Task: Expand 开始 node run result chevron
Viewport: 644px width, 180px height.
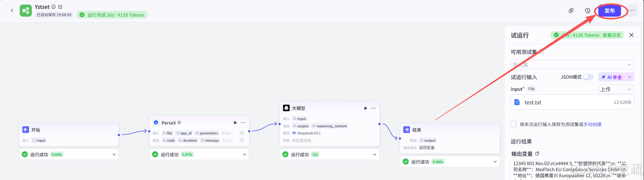Action: tap(114, 155)
